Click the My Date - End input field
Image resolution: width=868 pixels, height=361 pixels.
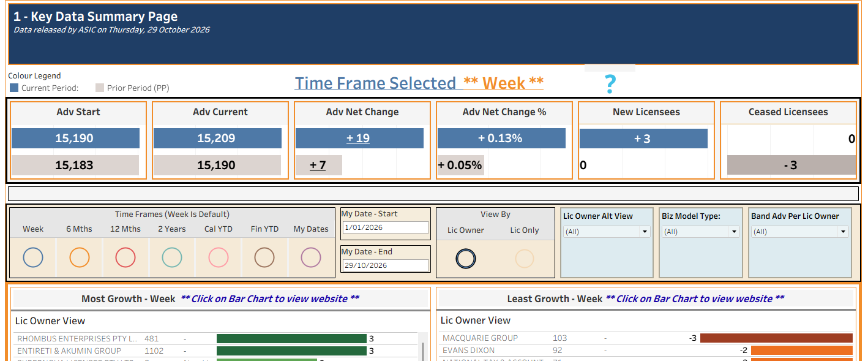tap(386, 265)
